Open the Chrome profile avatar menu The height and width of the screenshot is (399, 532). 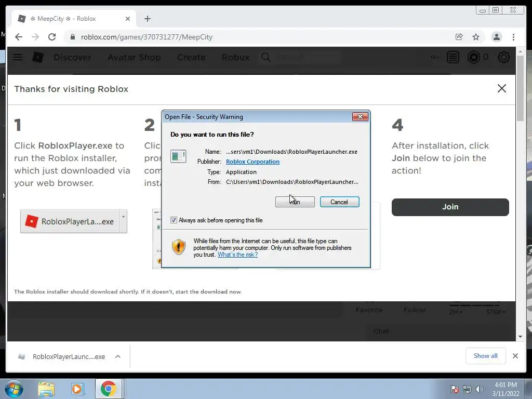[496, 37]
